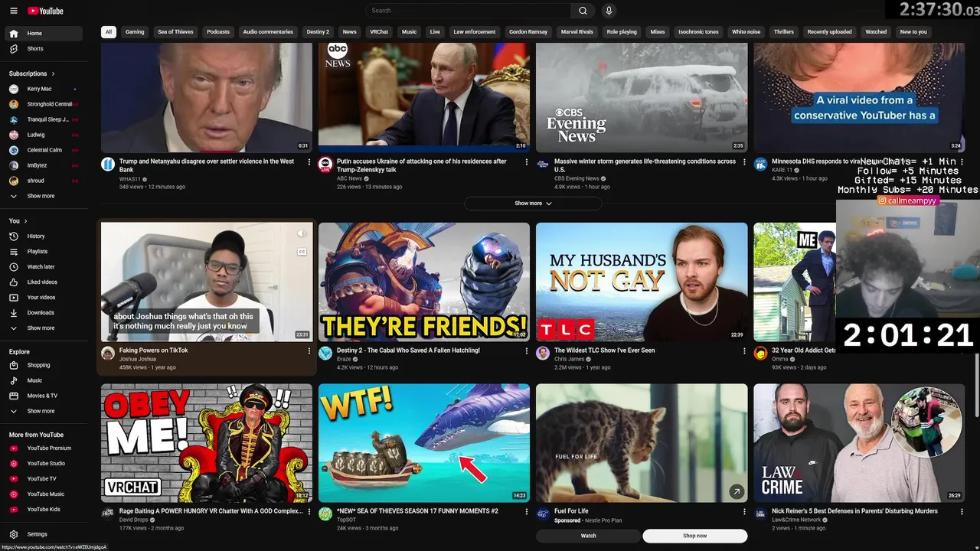Start voice search with microphone icon

(609, 11)
